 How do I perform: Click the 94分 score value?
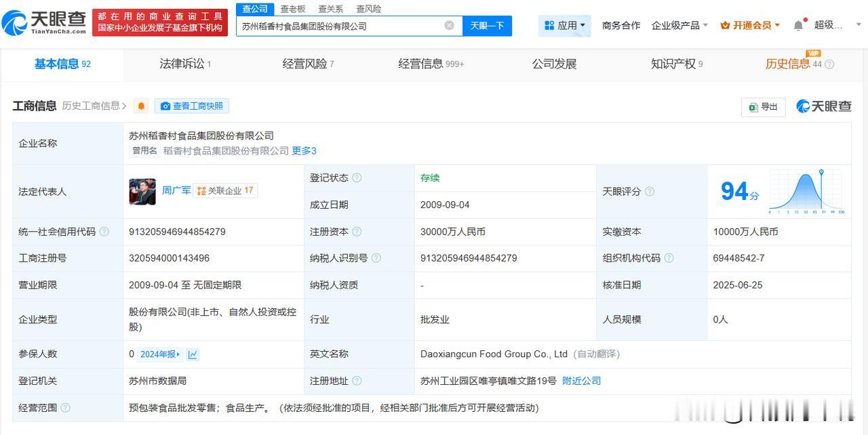coord(739,192)
